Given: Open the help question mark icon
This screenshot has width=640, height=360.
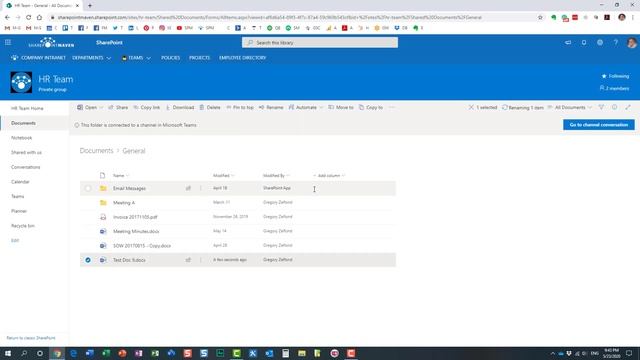Looking at the screenshot, I should click(x=616, y=42).
